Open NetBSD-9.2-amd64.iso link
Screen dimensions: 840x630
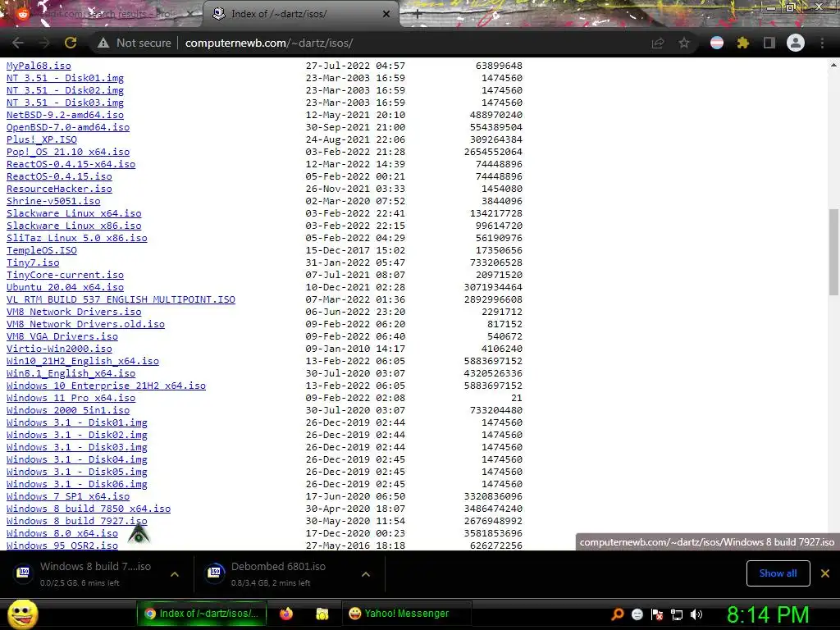[x=65, y=115]
